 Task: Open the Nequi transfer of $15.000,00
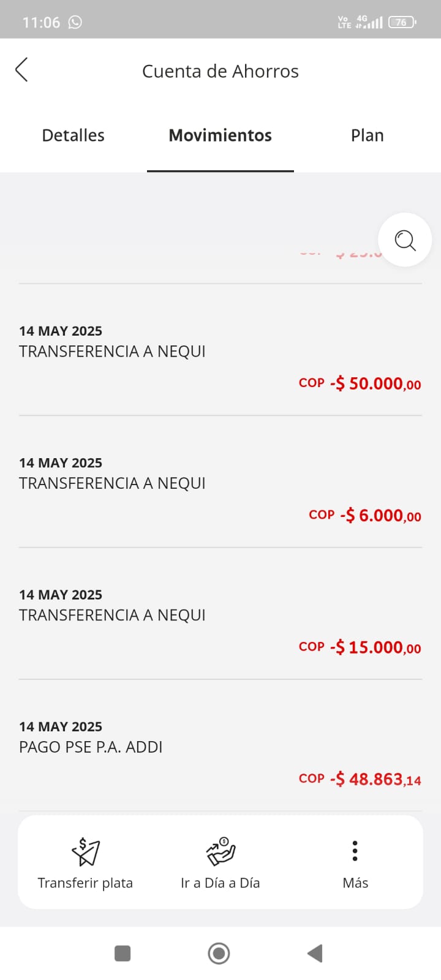221,620
